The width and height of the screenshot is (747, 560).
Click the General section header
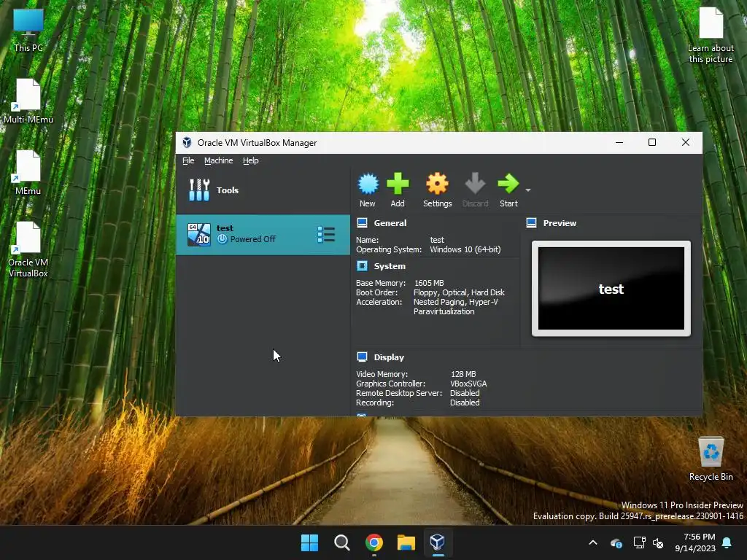coord(390,223)
